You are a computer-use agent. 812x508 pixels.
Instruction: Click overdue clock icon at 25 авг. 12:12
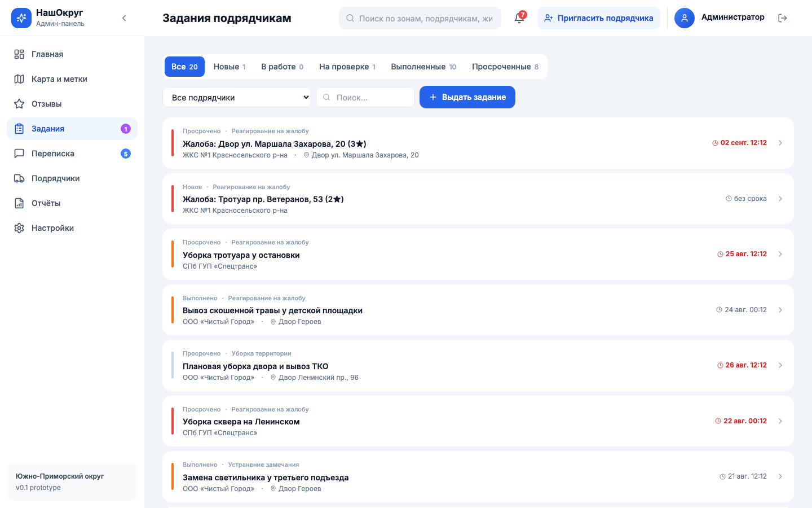(x=720, y=255)
